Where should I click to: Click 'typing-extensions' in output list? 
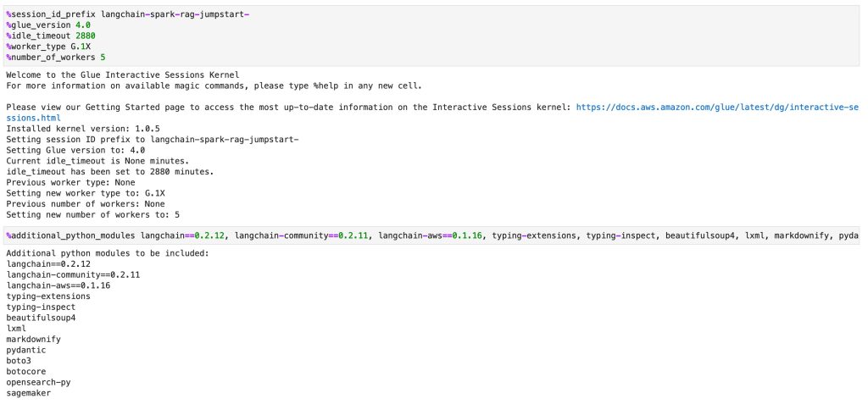48,296
